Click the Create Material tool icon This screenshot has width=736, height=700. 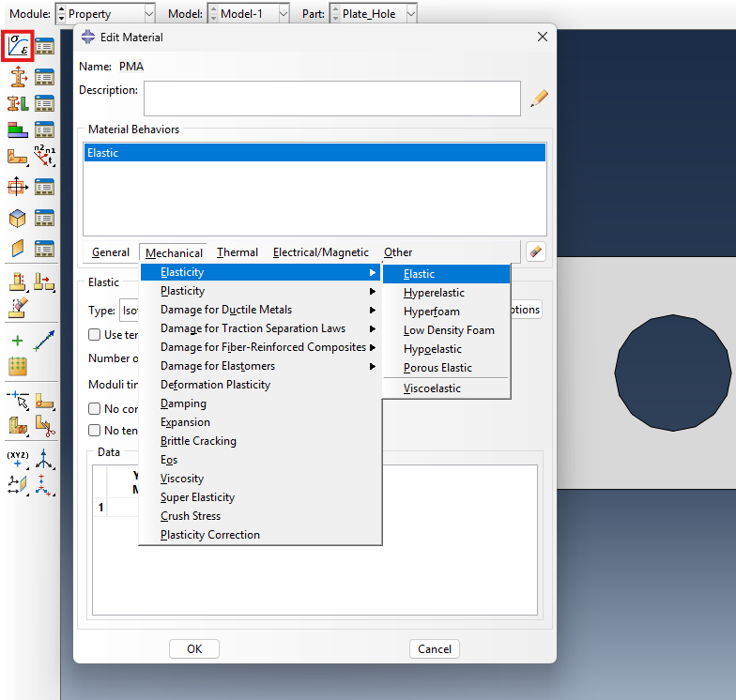click(x=19, y=45)
